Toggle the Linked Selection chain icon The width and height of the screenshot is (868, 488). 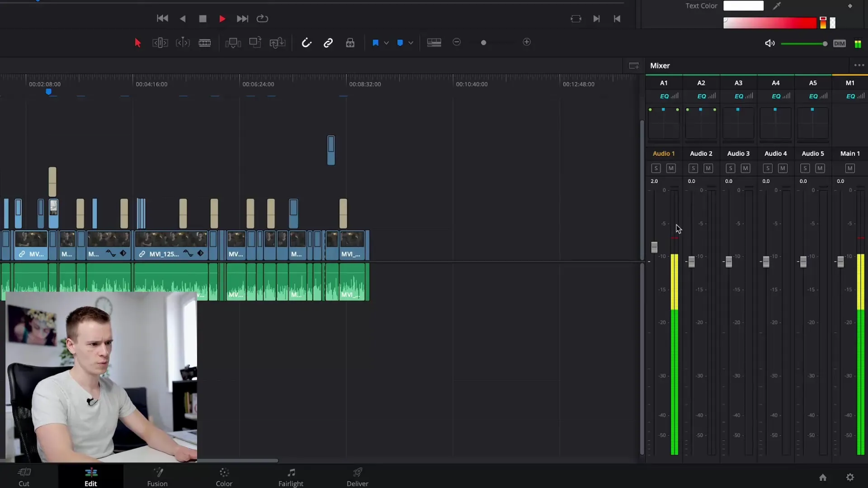click(328, 43)
